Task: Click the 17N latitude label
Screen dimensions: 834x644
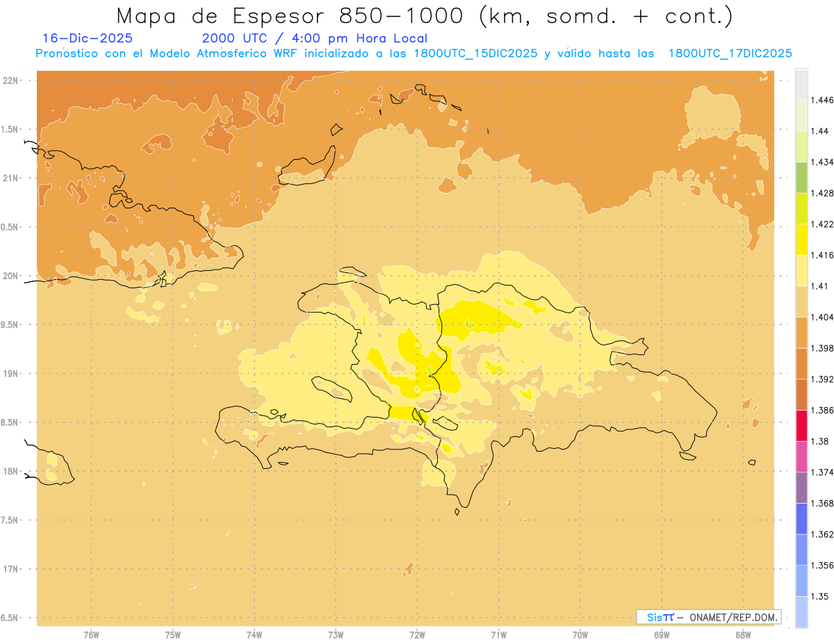Action: click(11, 569)
